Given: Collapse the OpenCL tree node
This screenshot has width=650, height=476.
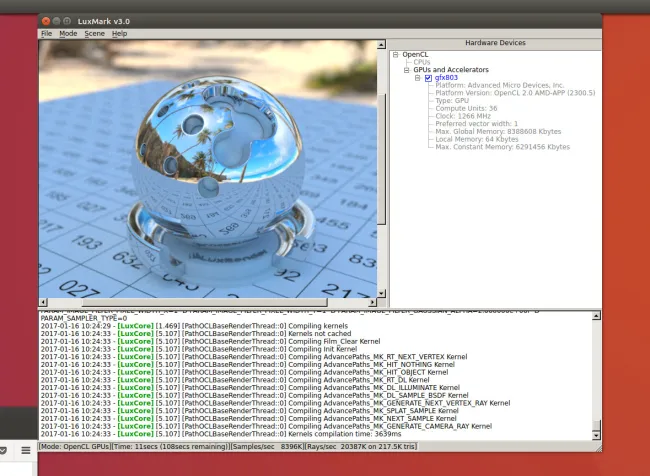Looking at the screenshot, I should click(x=396, y=54).
